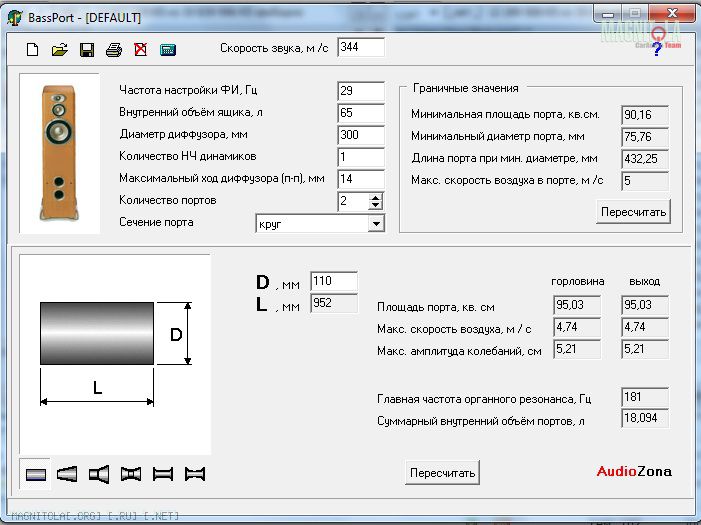Click the tuning frequency field showing 29

(x=360, y=91)
